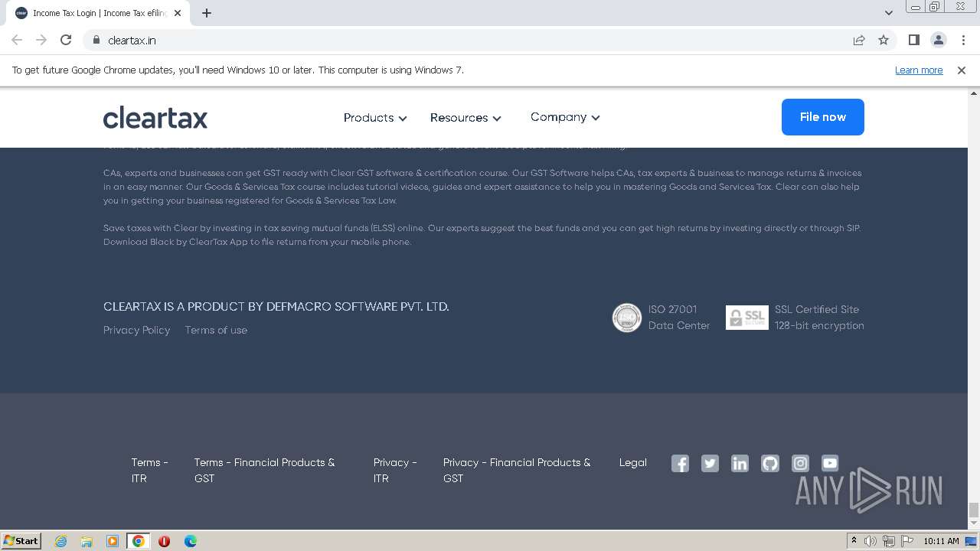The height and width of the screenshot is (551, 980).
Task: Show hidden system tray icons
Action: 854,541
